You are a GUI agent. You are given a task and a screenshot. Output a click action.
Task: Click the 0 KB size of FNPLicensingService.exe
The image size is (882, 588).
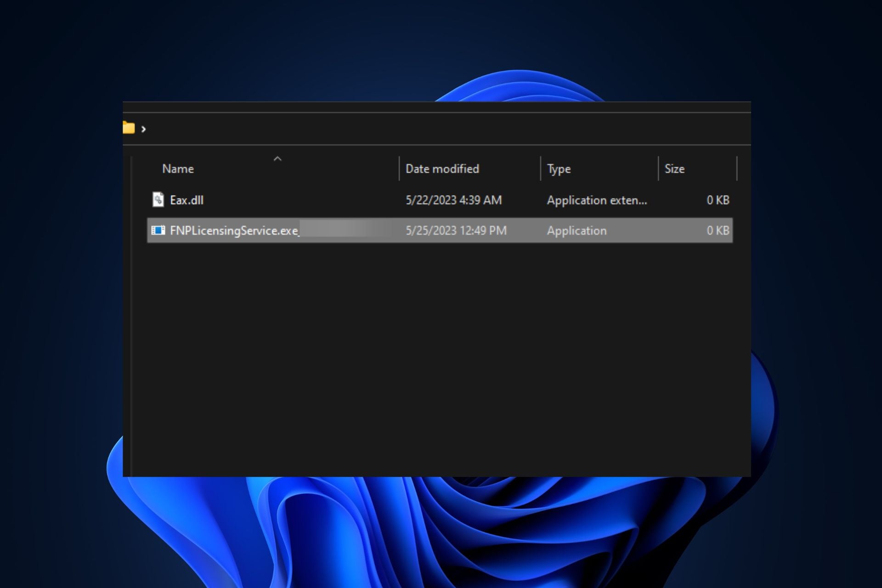[718, 231]
